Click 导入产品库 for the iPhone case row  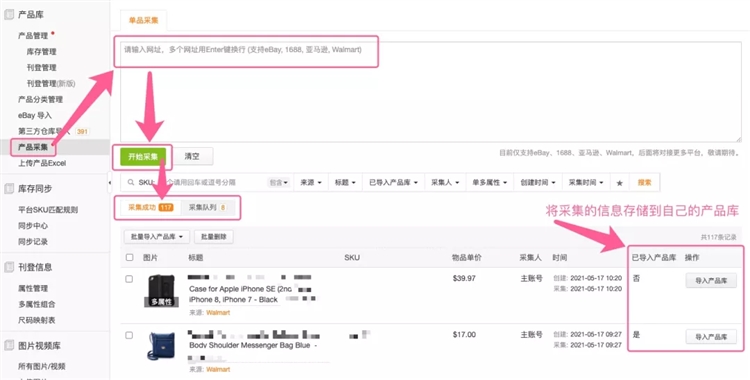[711, 281]
